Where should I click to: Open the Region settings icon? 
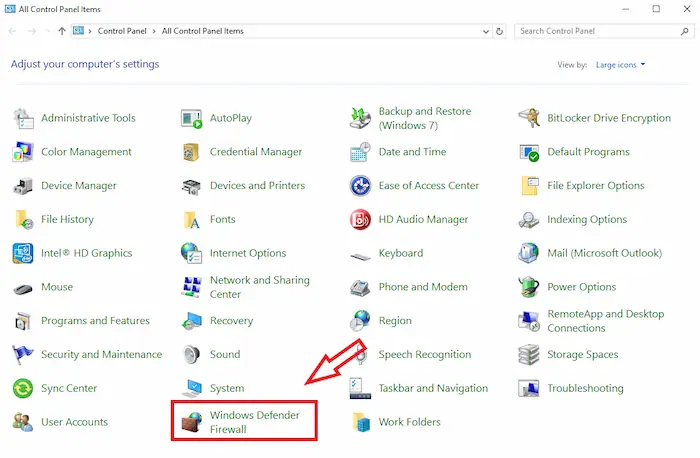tap(360, 321)
